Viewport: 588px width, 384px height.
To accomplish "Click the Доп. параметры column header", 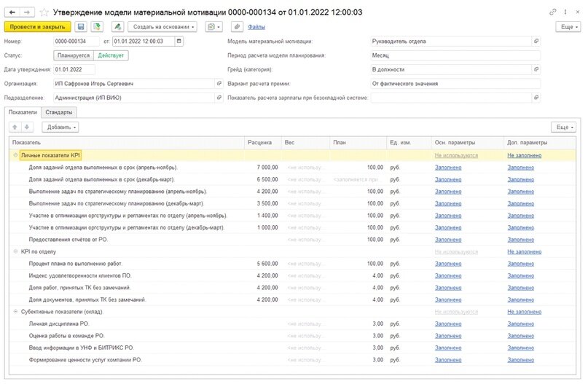I will [540, 143].
